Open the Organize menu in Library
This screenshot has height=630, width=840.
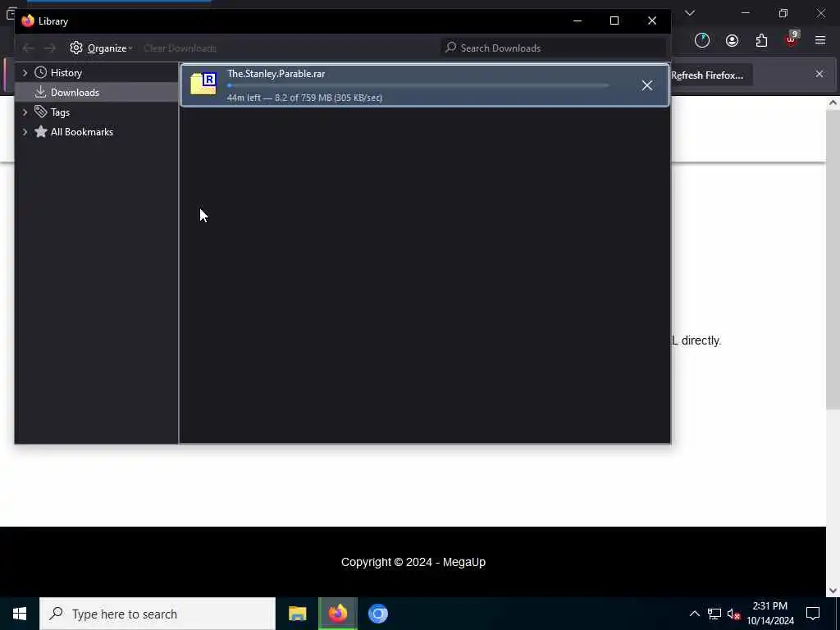(x=101, y=48)
